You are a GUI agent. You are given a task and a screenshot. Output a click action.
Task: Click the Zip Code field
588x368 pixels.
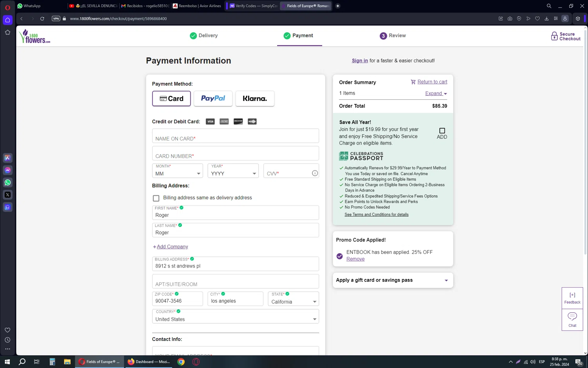(x=178, y=299)
